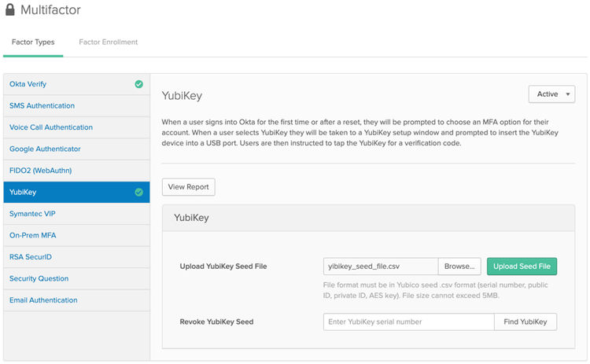Viewport: 590px width, 364px height.
Task: Open SMS Authentication factor settings
Action: [42, 105]
